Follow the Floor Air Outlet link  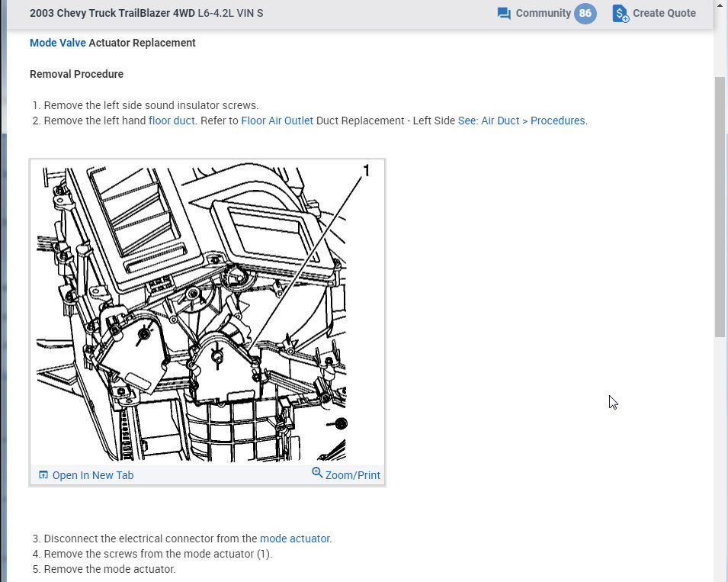(277, 121)
